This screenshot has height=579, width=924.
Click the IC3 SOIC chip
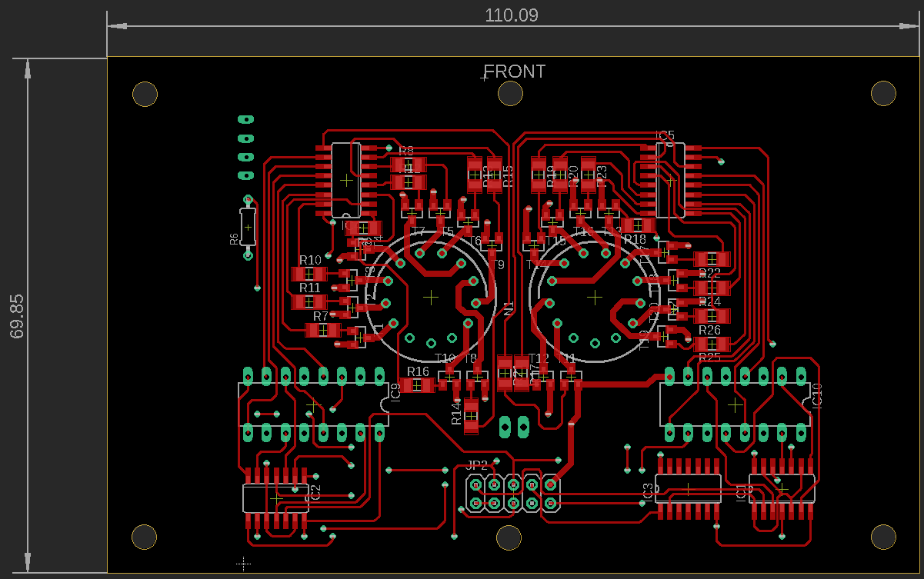(688, 488)
